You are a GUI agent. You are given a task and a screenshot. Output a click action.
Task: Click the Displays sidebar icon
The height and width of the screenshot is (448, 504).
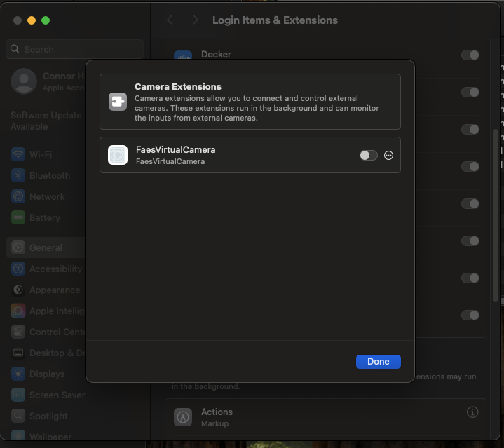[x=18, y=374]
